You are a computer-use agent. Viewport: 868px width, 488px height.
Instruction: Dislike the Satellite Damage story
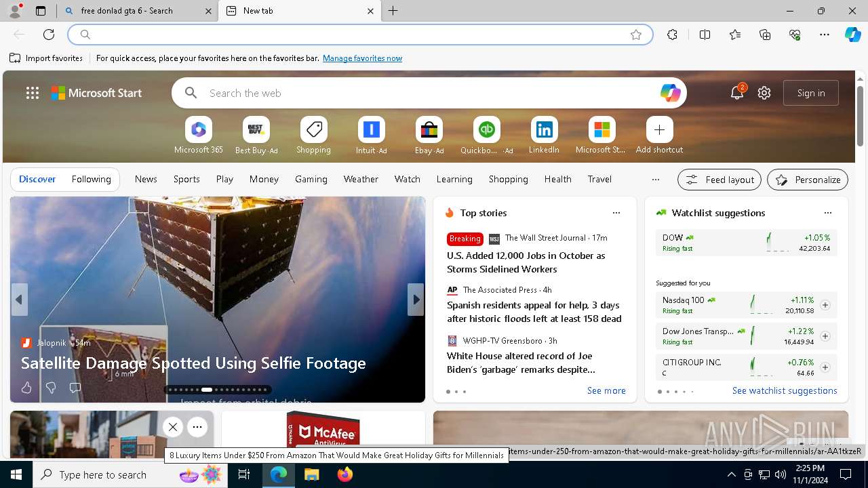click(51, 388)
